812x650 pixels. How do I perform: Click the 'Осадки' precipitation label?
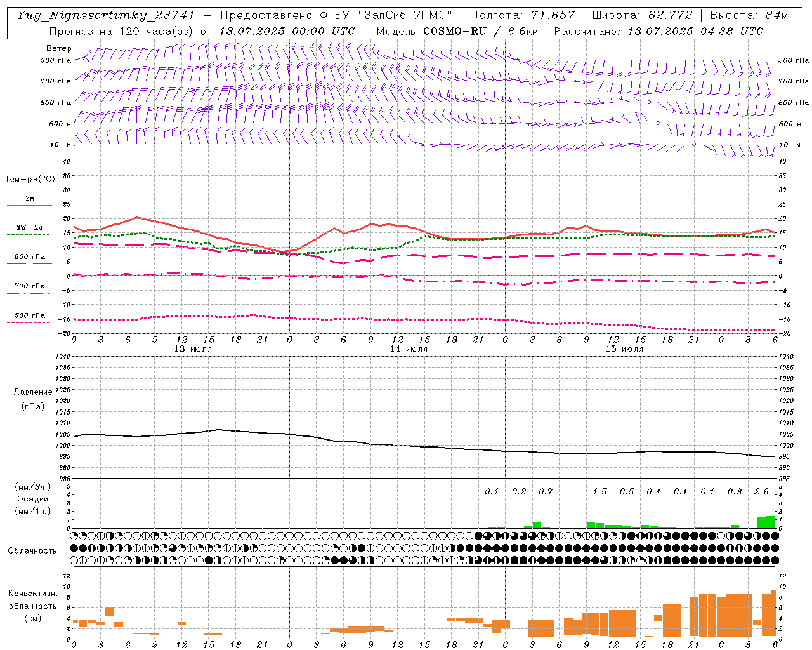[33, 499]
